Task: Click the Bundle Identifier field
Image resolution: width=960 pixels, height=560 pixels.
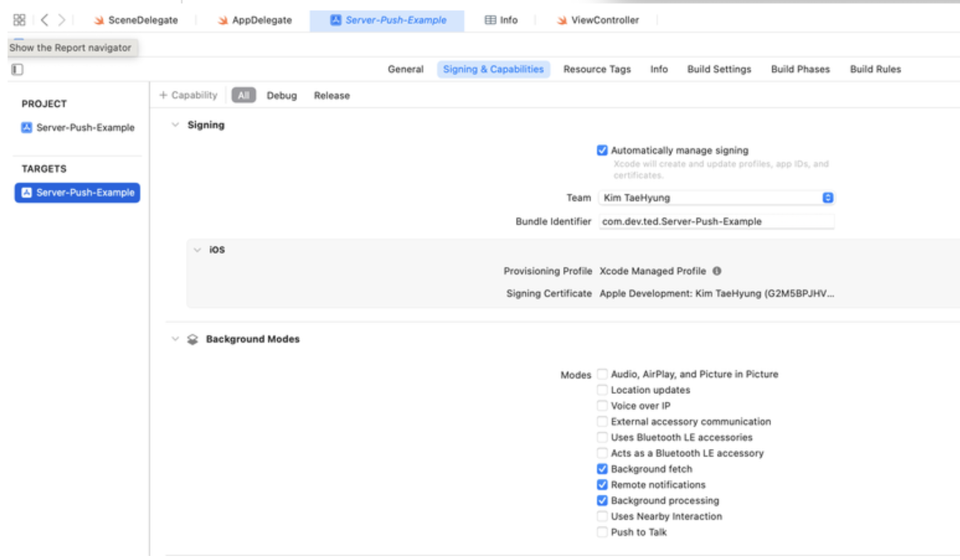Action: coord(717,222)
